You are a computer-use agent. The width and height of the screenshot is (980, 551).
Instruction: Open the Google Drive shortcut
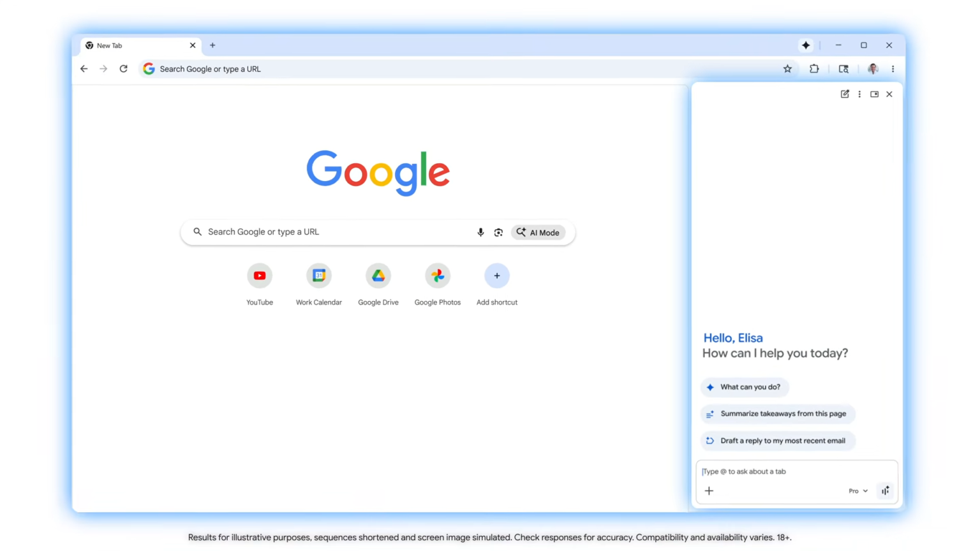click(378, 284)
